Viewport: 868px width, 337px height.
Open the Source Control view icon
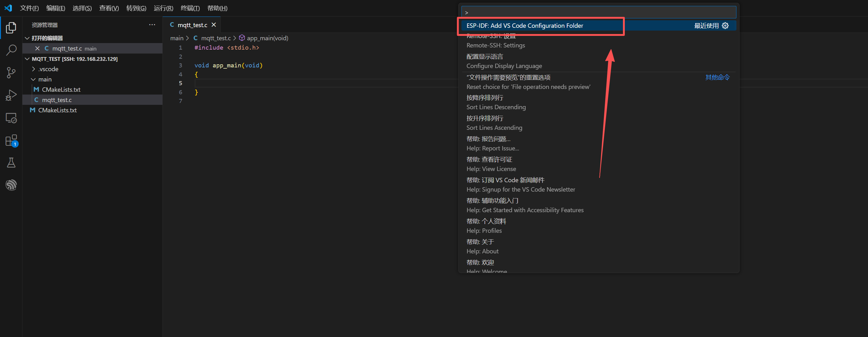(x=11, y=73)
